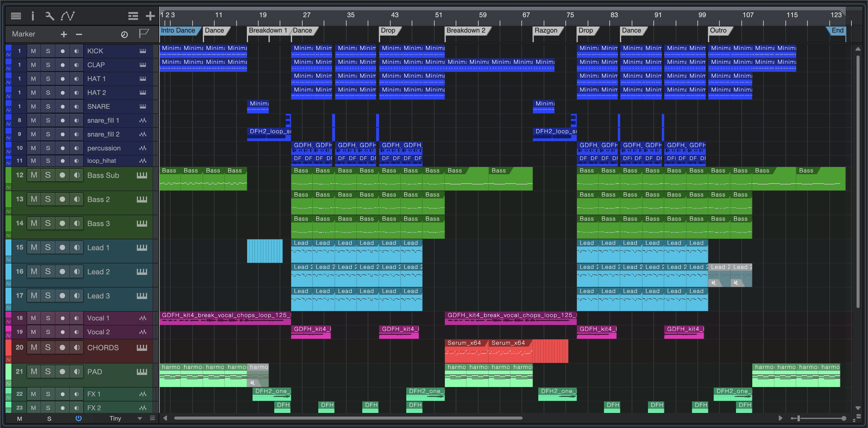Click the wrench options icon
Viewport: 868px width, 428px height.
(49, 15)
